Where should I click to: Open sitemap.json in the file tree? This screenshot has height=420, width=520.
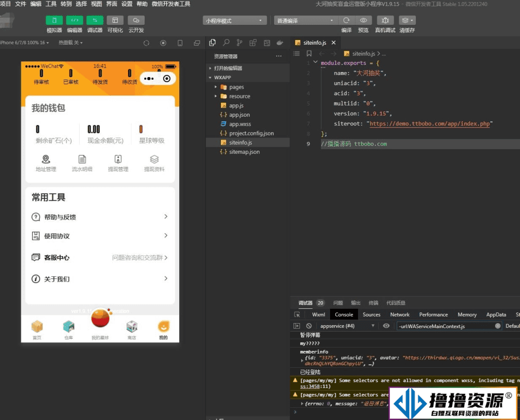247,152
